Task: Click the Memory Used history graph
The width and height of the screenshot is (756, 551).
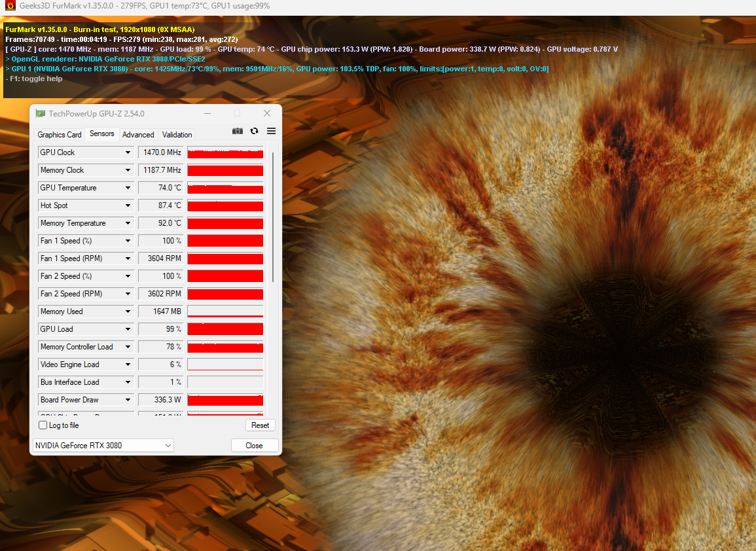Action: (x=225, y=311)
